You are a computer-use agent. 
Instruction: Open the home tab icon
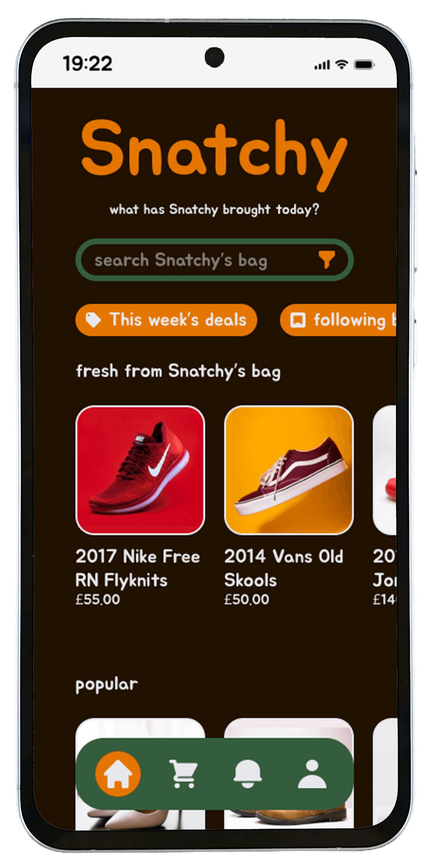(x=118, y=774)
